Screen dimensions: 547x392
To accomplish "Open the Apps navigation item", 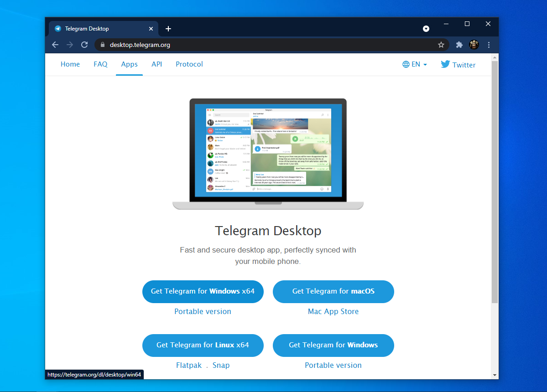I will pos(129,64).
